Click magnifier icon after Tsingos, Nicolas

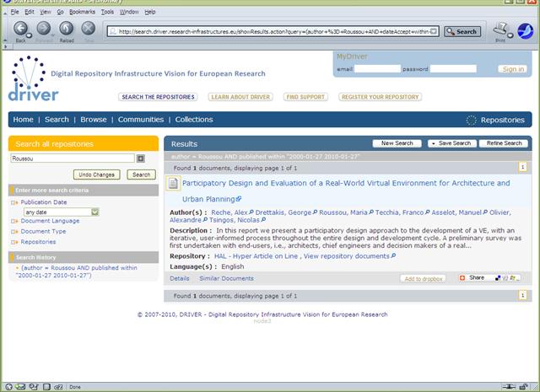pyautogui.click(x=263, y=220)
